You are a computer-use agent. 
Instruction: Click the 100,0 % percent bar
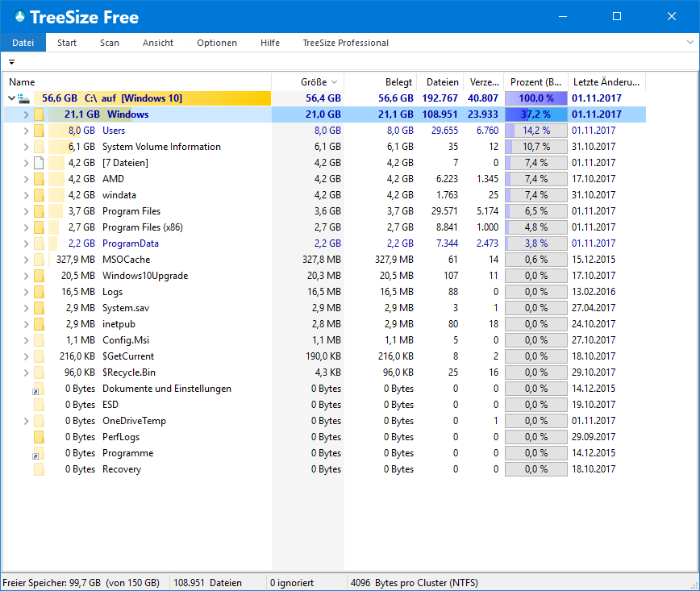(536, 98)
